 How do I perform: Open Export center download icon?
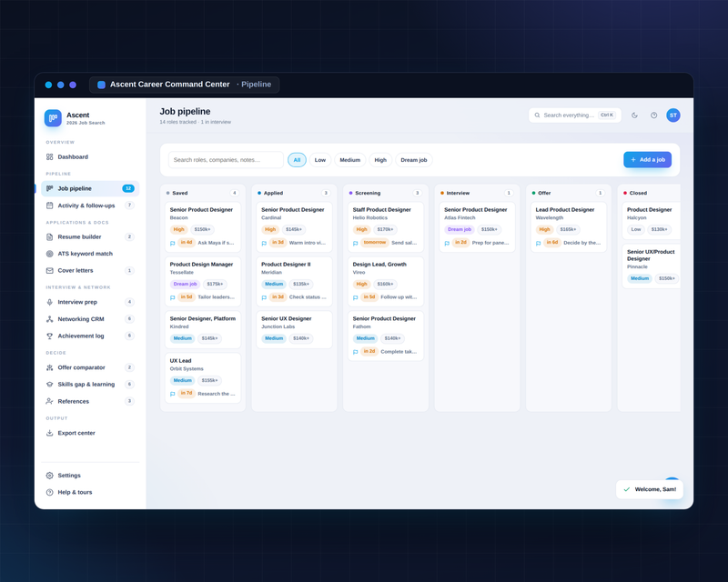coord(50,433)
